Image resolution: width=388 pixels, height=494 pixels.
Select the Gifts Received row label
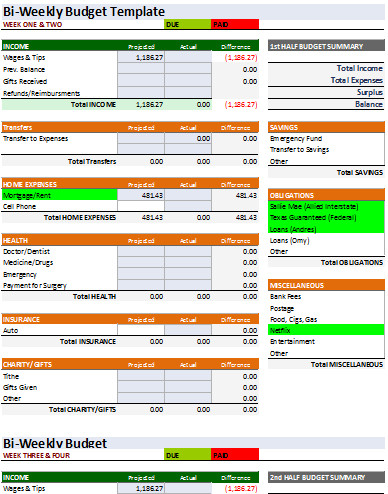(25, 81)
